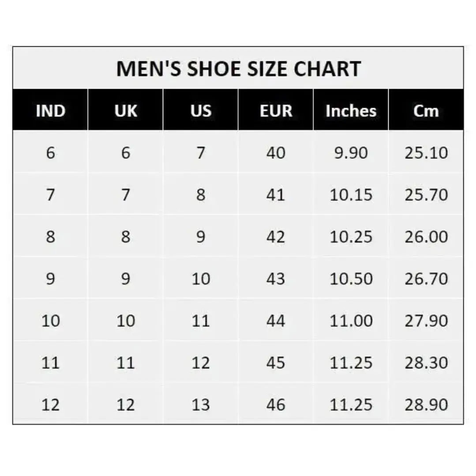
Task: Select EUR size 43 cell
Action: click(x=276, y=279)
